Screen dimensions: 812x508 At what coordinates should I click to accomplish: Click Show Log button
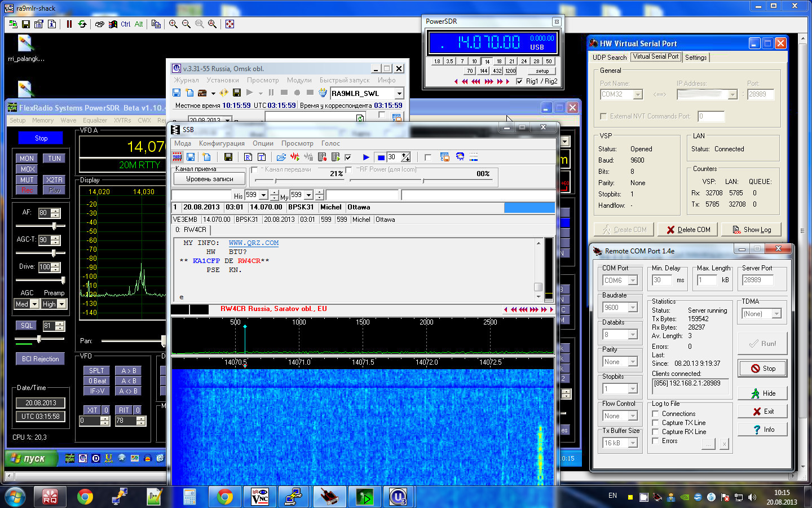(x=751, y=230)
